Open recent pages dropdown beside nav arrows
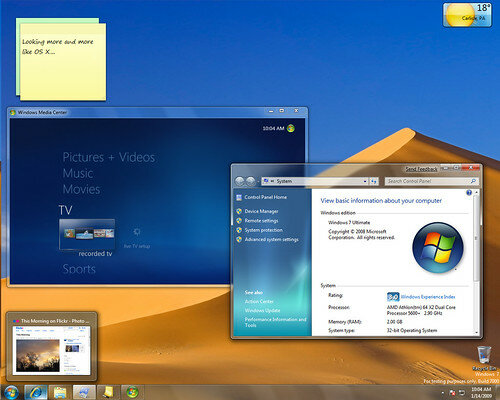500x400 pixels. (258, 181)
